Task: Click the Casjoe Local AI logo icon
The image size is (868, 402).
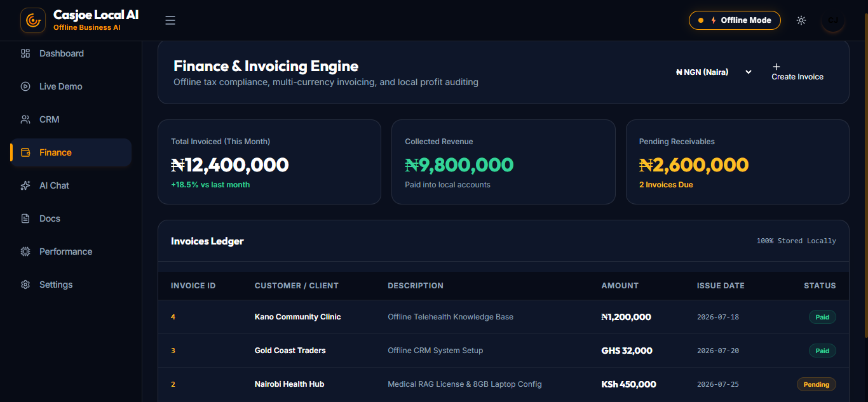Action: coord(33,20)
